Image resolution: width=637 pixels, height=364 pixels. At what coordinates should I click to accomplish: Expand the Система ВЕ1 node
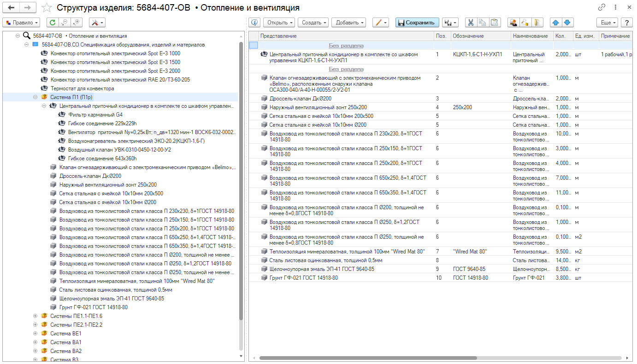(x=35, y=334)
